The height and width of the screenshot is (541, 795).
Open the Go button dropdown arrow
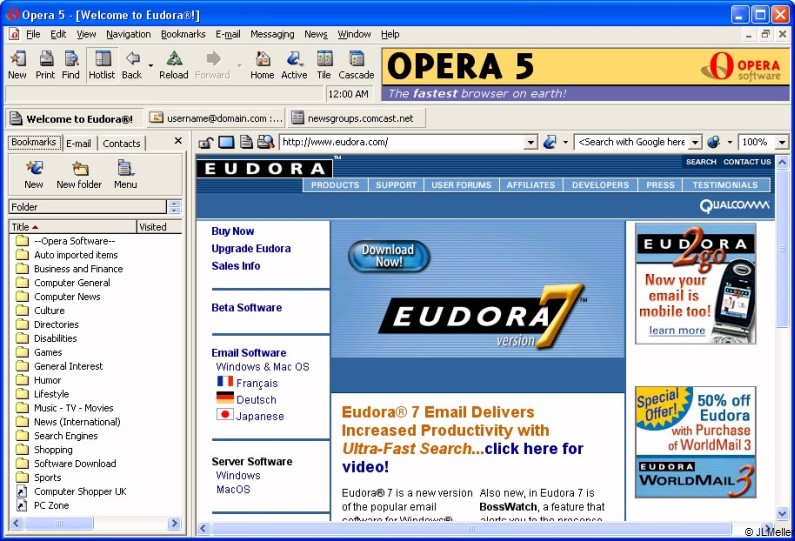[565, 142]
